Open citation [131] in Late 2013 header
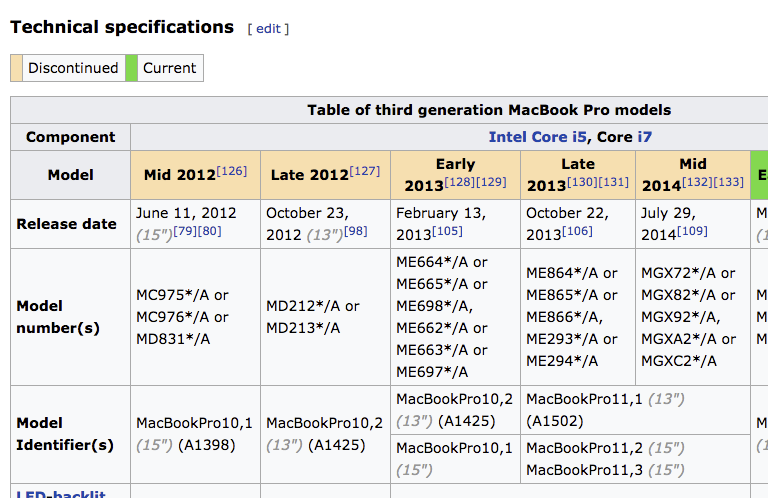The width and height of the screenshot is (768, 498). pos(613,182)
